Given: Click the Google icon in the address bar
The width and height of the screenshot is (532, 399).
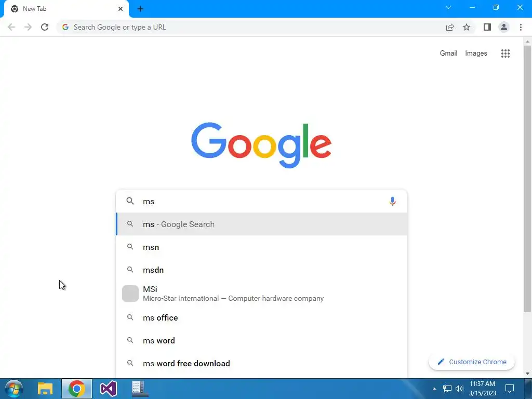Looking at the screenshot, I should [65, 27].
